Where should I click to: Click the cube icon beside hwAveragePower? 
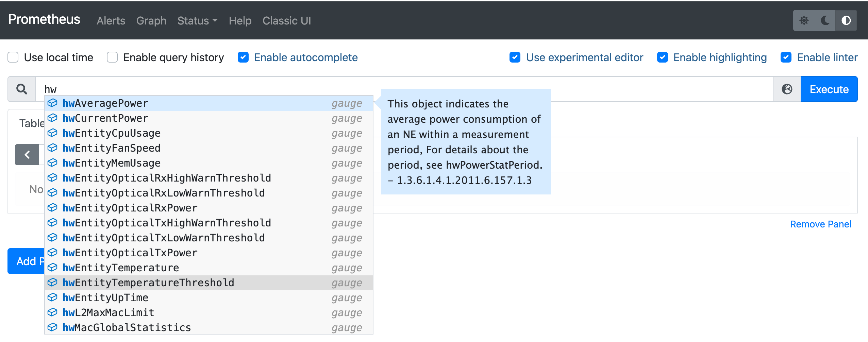tap(52, 103)
